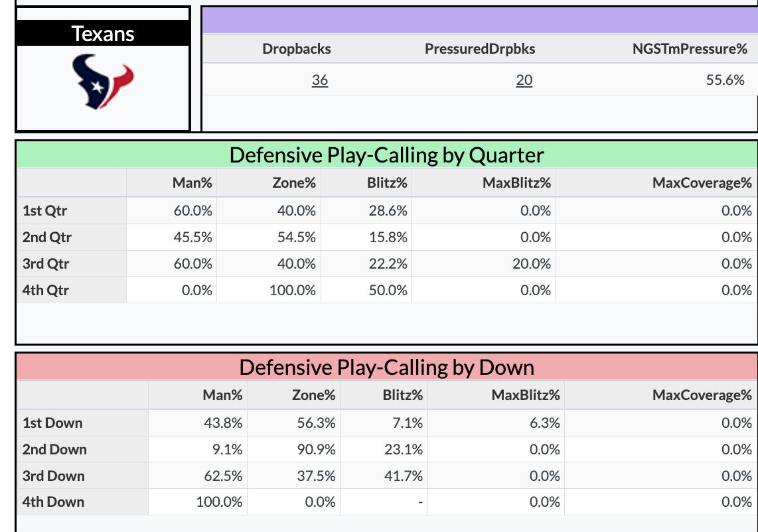Screen dimensions: 758x532
Task: Click the Houston Texans logo
Action: coord(103,82)
